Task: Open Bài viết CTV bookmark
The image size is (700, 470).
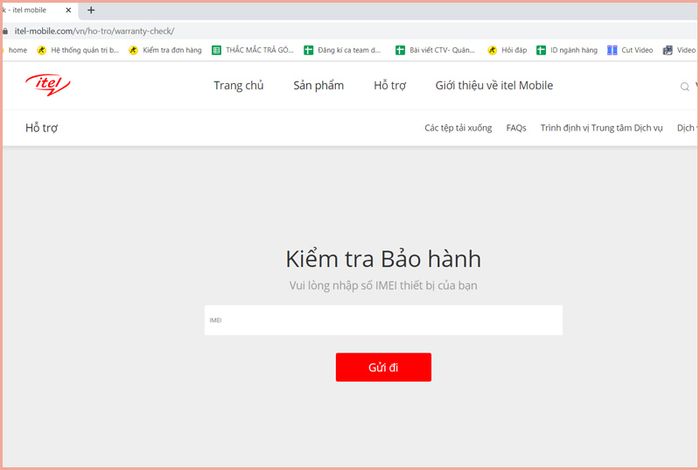Action: 435,50
